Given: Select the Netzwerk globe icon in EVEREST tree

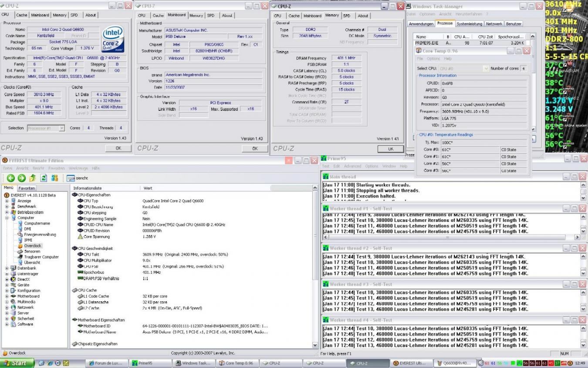Looking at the screenshot, I should coord(14,307).
